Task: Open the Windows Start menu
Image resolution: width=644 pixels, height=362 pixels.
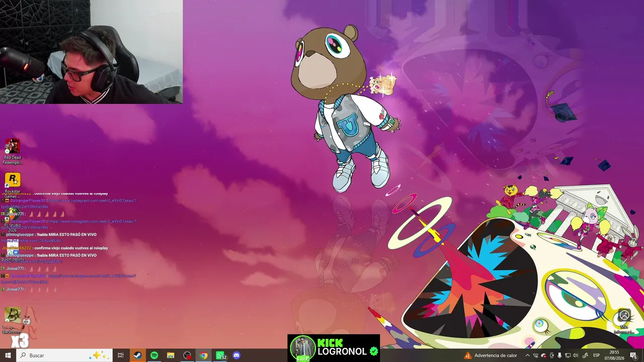Action: (x=8, y=355)
